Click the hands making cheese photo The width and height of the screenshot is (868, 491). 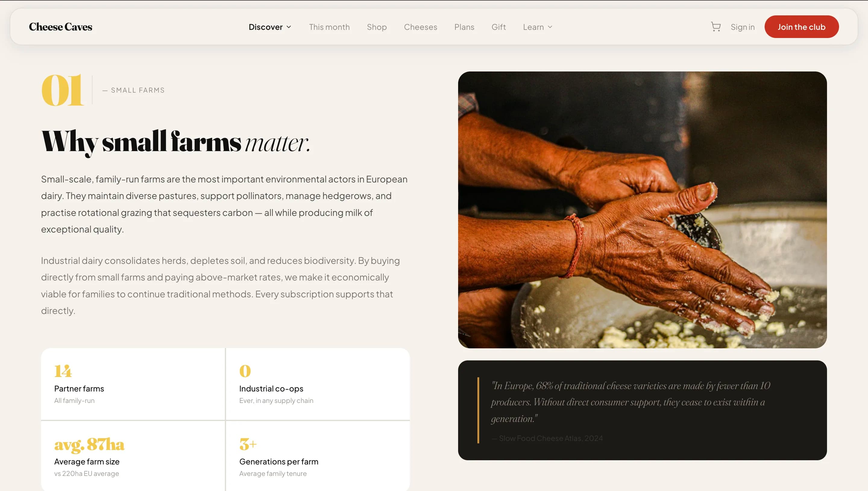642,210
